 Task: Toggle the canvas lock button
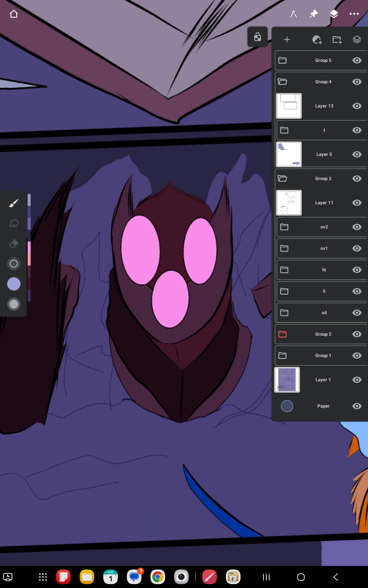tap(258, 37)
